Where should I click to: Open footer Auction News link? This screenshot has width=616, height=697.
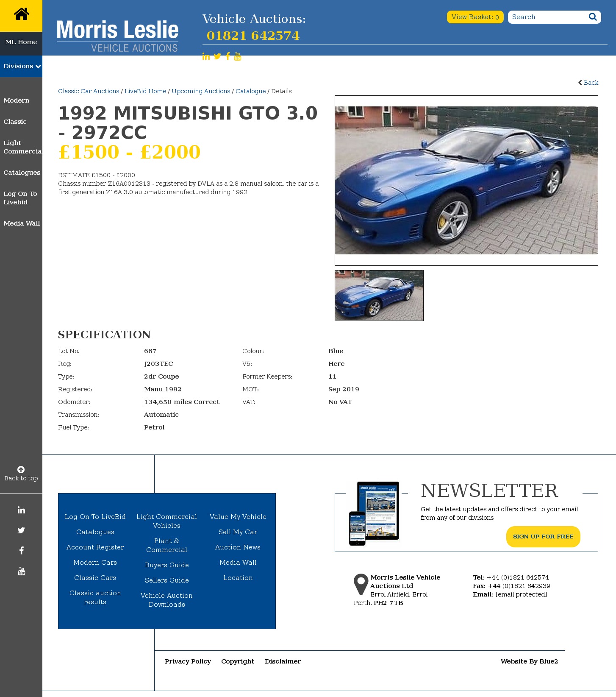click(x=238, y=547)
